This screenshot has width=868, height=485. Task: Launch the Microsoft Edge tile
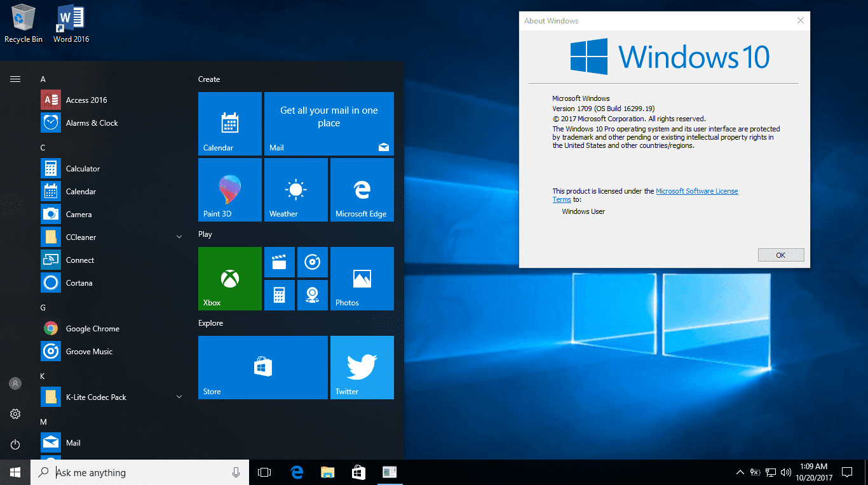[362, 190]
